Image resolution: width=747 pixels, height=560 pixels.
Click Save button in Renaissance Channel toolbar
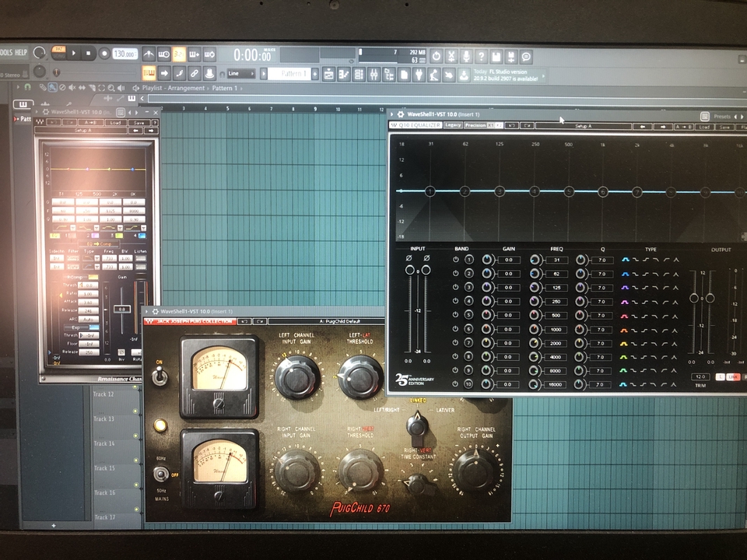[139, 123]
